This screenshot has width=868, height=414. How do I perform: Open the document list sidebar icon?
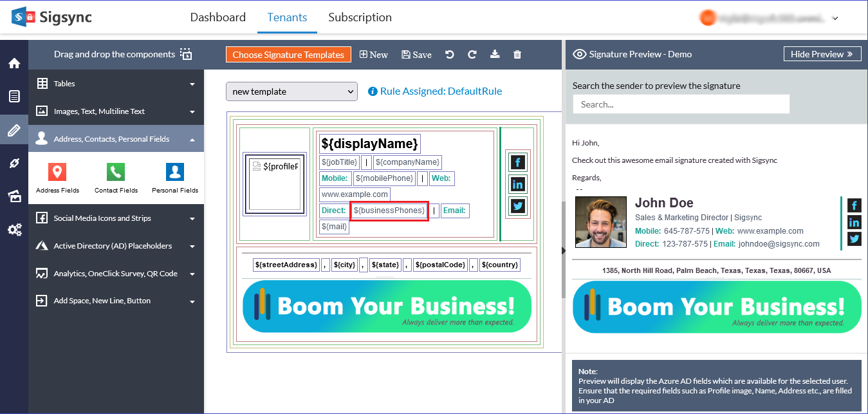coord(14,97)
